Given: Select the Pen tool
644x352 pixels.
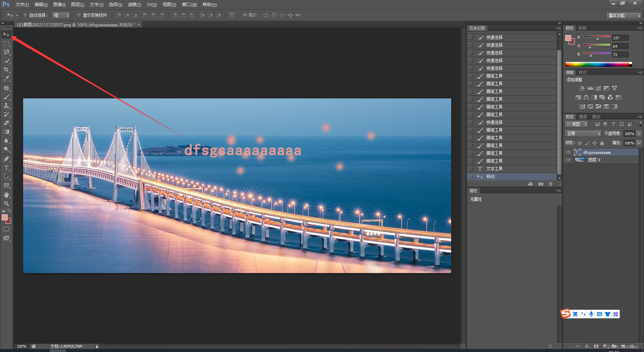Looking at the screenshot, I should click(x=6, y=159).
